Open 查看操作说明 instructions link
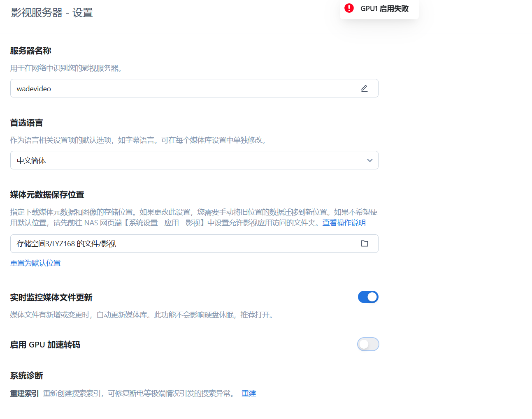532x419 pixels. pos(344,223)
